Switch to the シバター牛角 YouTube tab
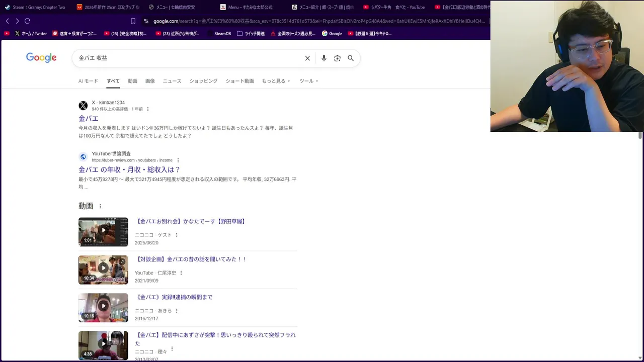This screenshot has height=362, width=644. click(393, 7)
